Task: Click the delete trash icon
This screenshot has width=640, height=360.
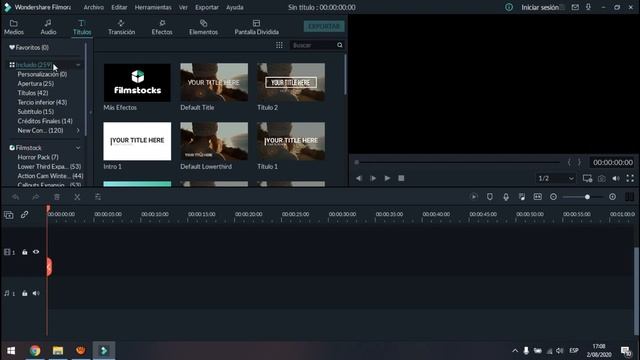Action: [57, 197]
